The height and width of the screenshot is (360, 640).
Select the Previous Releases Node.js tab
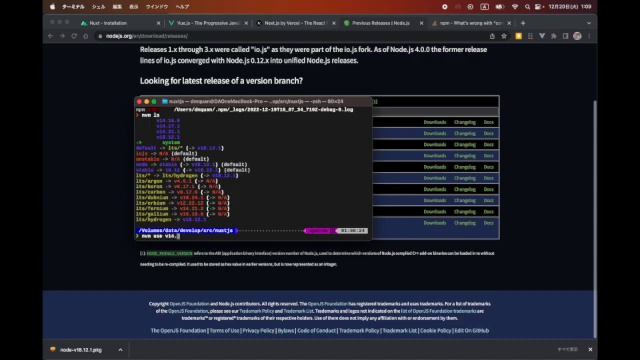[x=384, y=23]
